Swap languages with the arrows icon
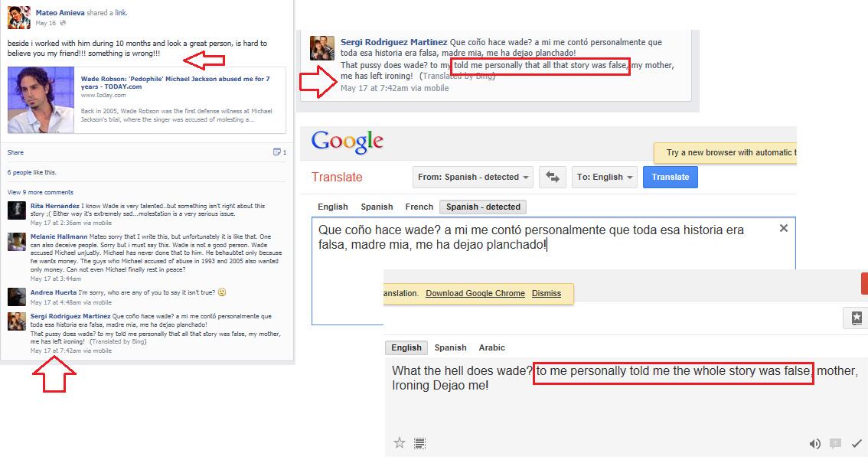The image size is (868, 463). (x=553, y=177)
